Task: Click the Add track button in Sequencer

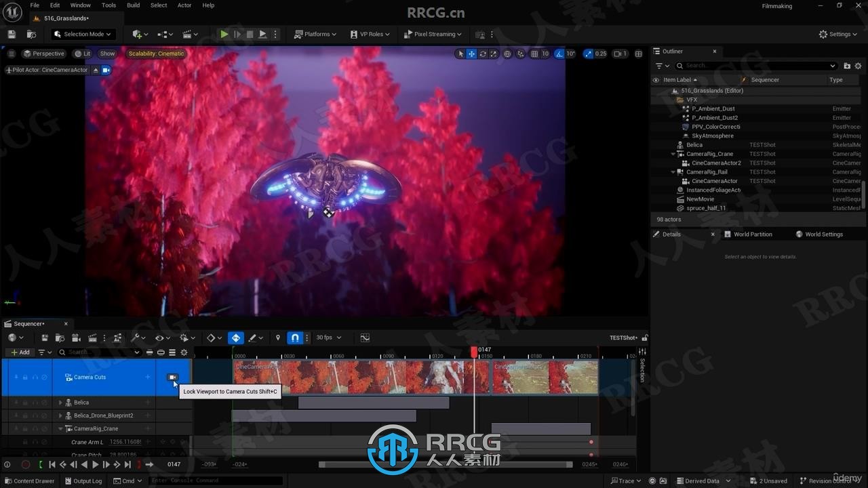Action: 20,352
